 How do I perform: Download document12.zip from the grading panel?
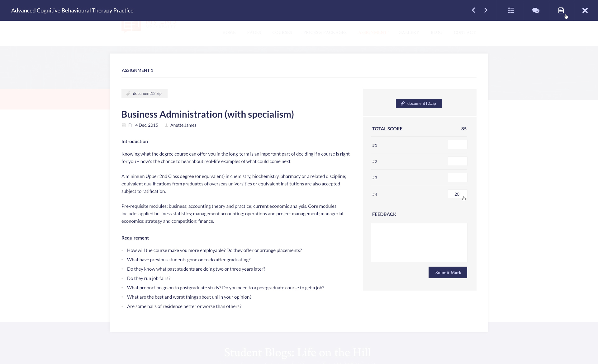tap(421, 104)
